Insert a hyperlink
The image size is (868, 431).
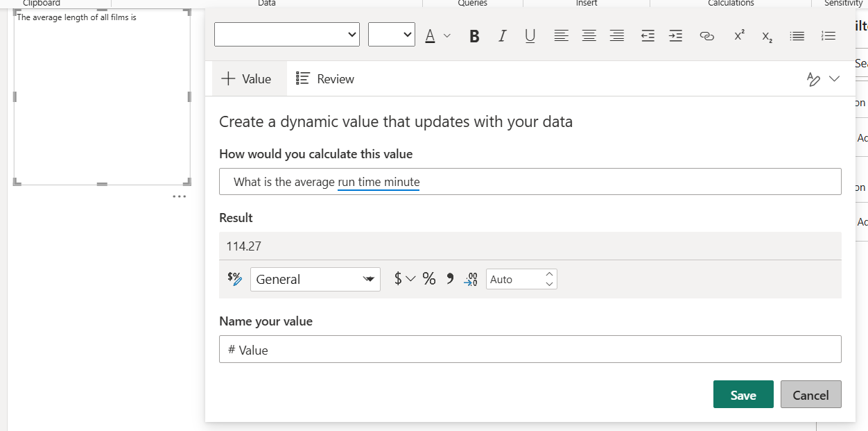[x=707, y=36]
